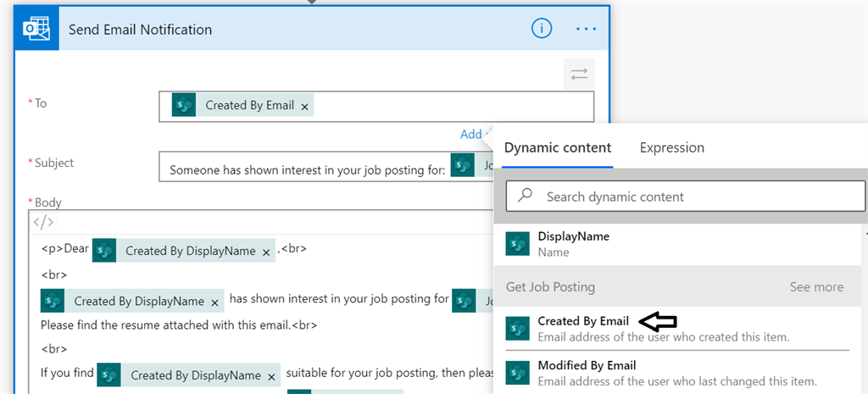Switch to the Dynamic content tab
This screenshot has height=394, width=868.
click(558, 147)
